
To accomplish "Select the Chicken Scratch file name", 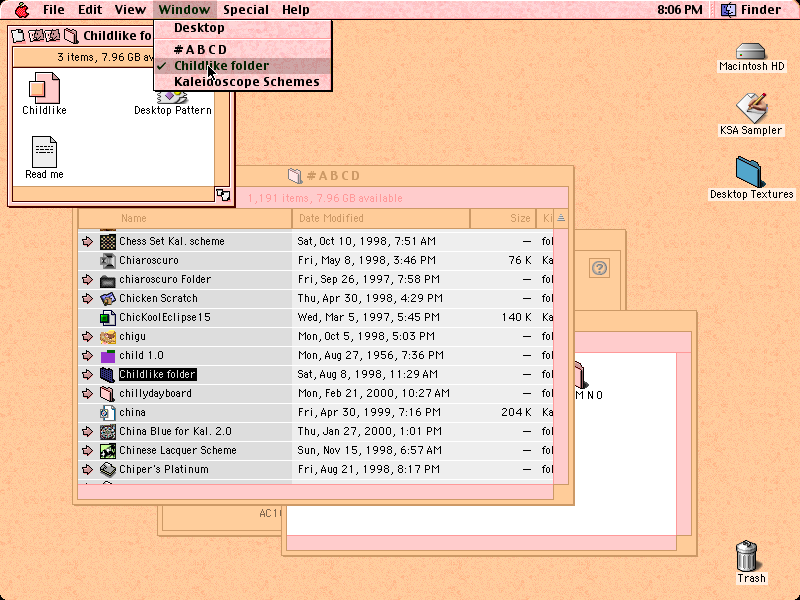I will [x=158, y=298].
